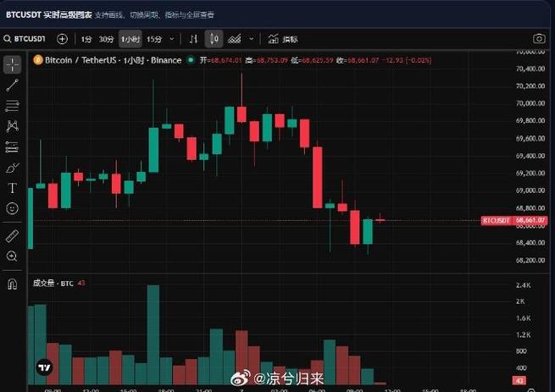Select the bars chart style
555x392 pixels.
pos(193,39)
